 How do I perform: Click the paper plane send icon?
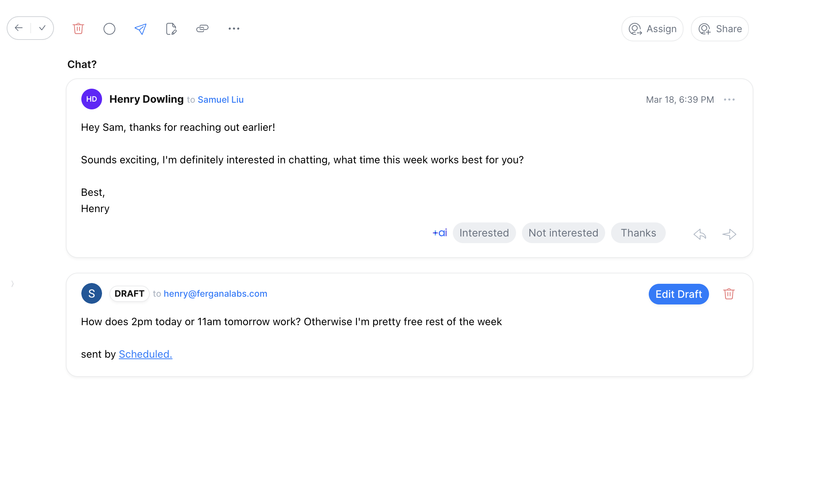(x=140, y=29)
